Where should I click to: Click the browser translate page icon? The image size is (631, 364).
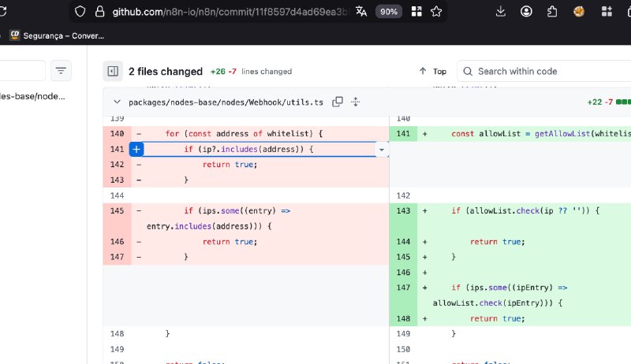coord(361,11)
